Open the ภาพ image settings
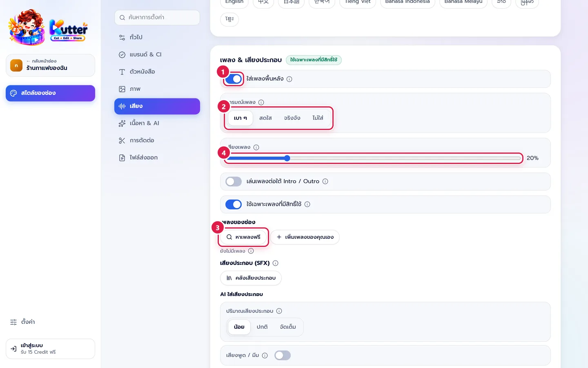This screenshot has height=368, width=588. [x=157, y=89]
